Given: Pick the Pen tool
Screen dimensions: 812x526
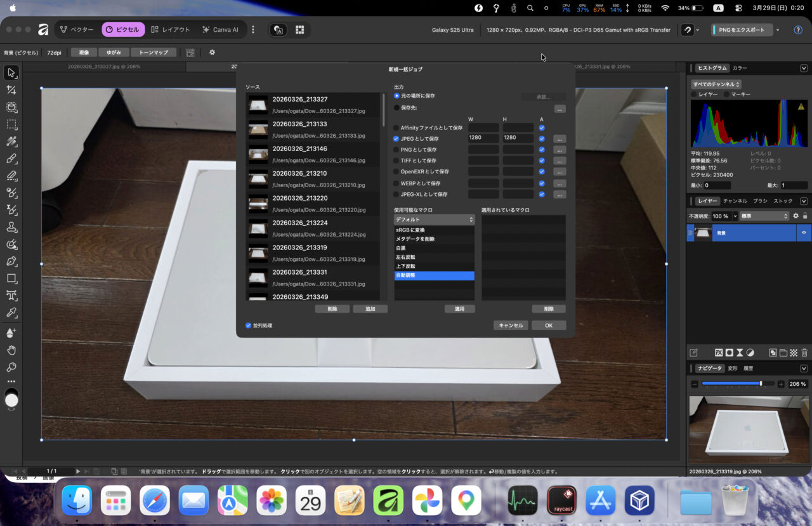Looking at the screenshot, I should [11, 261].
